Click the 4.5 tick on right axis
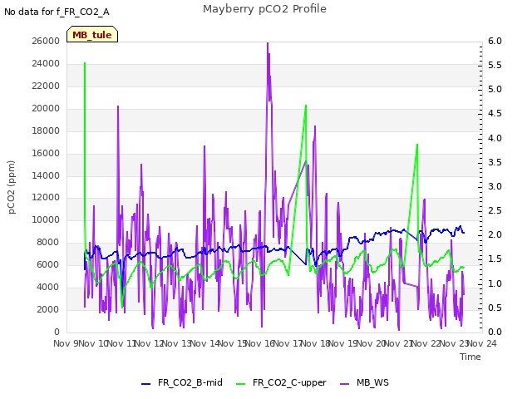 (495, 113)
